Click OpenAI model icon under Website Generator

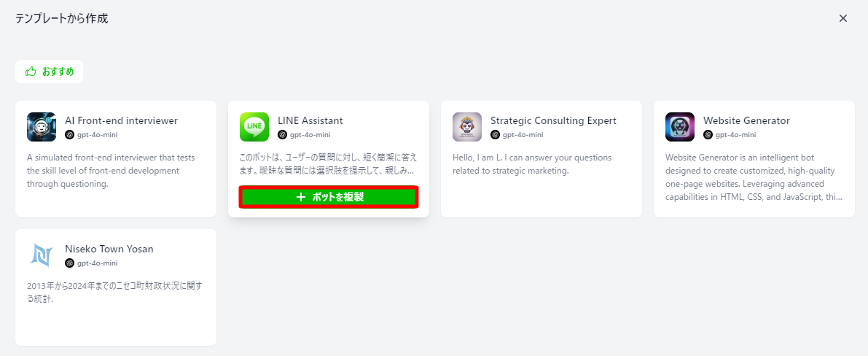click(708, 135)
